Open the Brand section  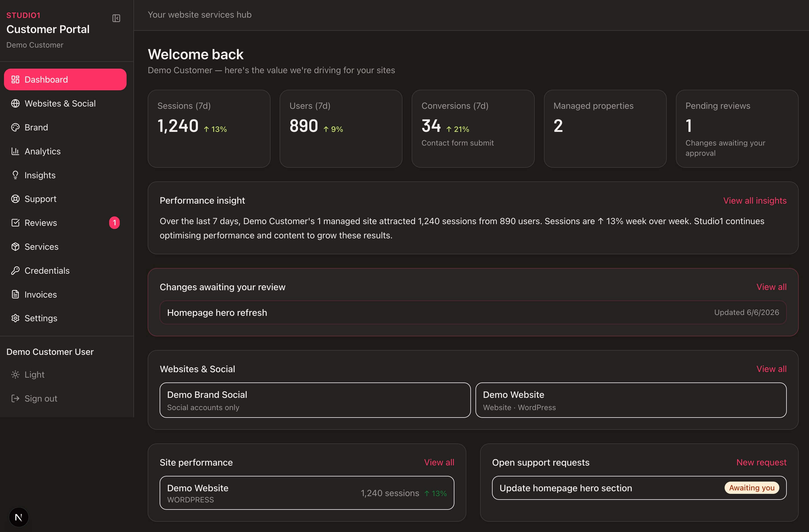click(x=65, y=127)
